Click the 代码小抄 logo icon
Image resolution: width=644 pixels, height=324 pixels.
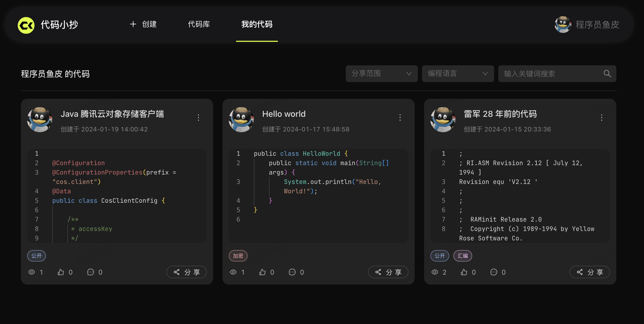[x=26, y=25]
